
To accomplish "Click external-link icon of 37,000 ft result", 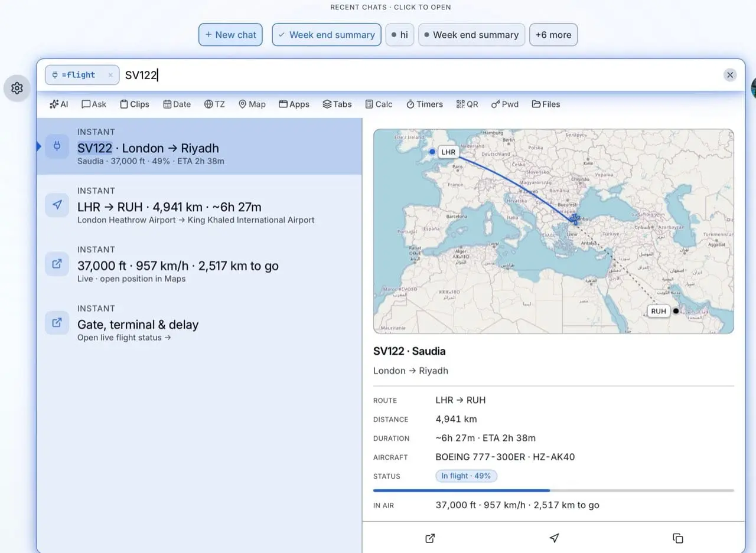I will click(x=57, y=264).
